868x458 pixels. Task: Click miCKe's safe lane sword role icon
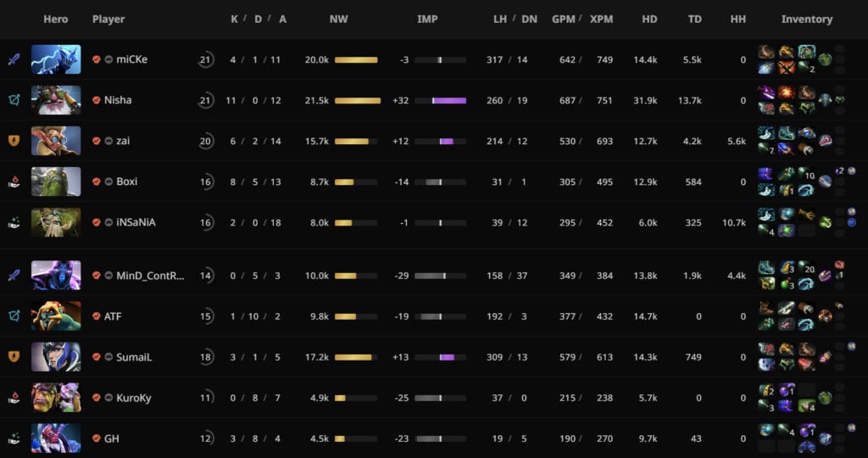click(x=14, y=59)
